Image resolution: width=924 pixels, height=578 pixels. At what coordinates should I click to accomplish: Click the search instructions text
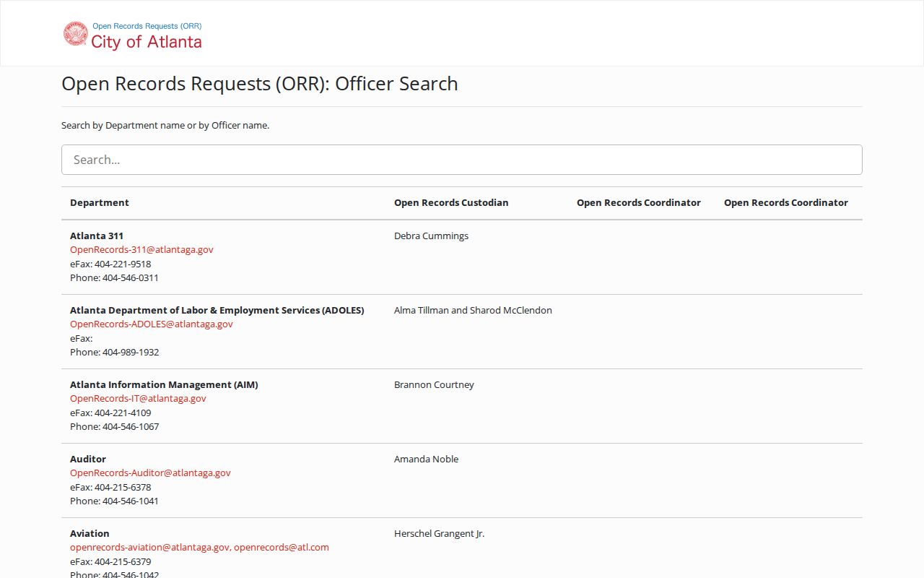click(165, 125)
